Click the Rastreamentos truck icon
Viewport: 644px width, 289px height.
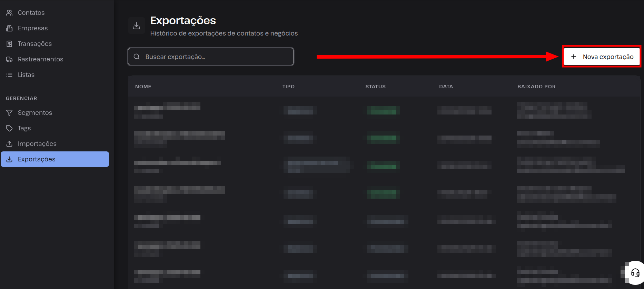click(9, 59)
